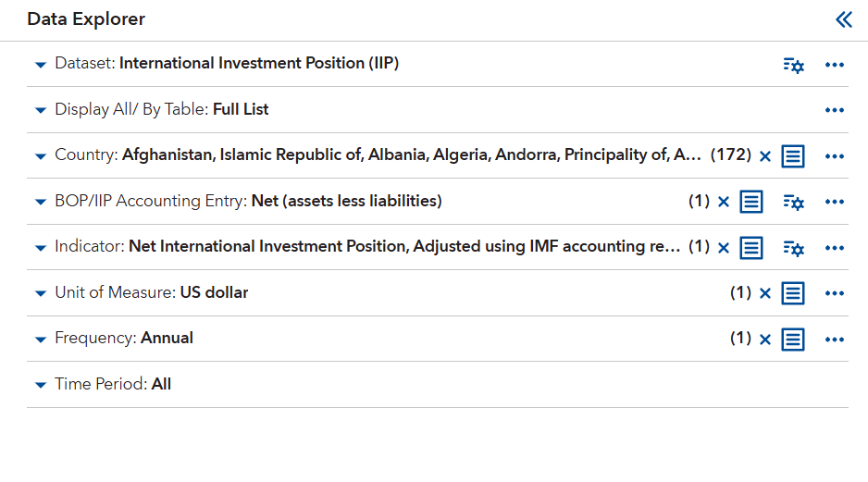Expand the Time Period section
Viewport: 868px width, 482px height.
pos(40,385)
